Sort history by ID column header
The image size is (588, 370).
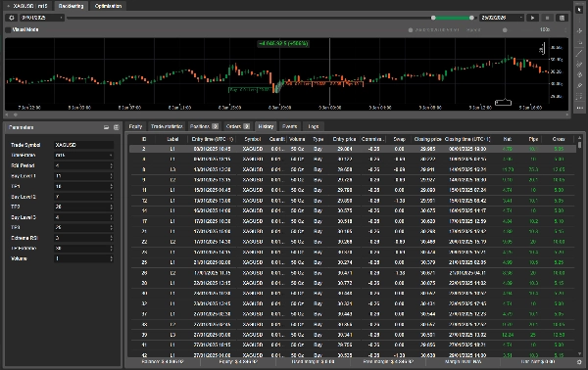point(144,139)
